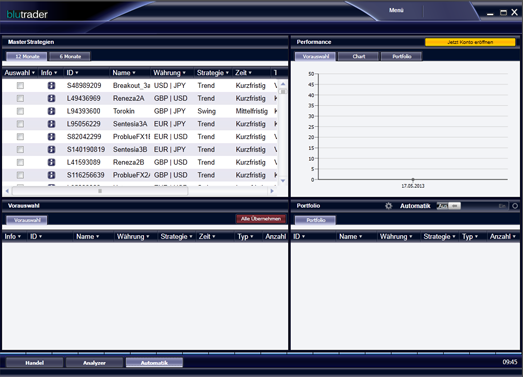523x377 pixels.
Task: Open info icon for Reneza2A row
Action: click(x=51, y=98)
